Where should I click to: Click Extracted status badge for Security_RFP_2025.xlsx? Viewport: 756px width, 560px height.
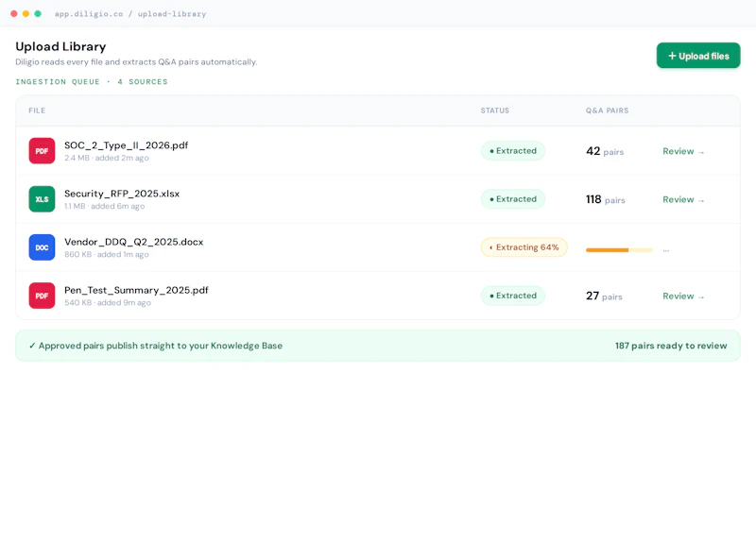pyautogui.click(x=513, y=199)
